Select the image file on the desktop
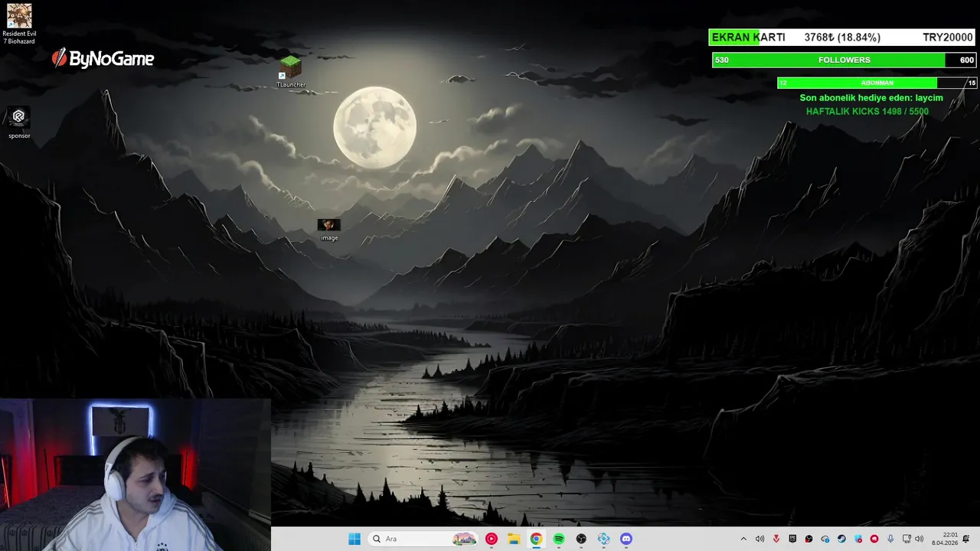Viewport: 980px width, 551px height. coord(329,230)
